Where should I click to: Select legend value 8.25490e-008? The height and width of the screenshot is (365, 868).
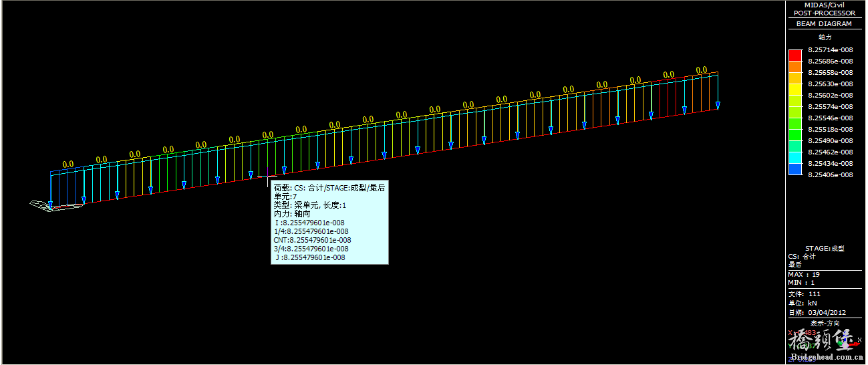coord(831,140)
